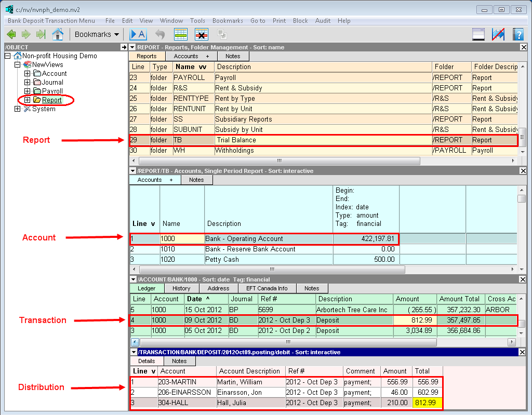Click the green back arrow in toolbar

pos(11,34)
